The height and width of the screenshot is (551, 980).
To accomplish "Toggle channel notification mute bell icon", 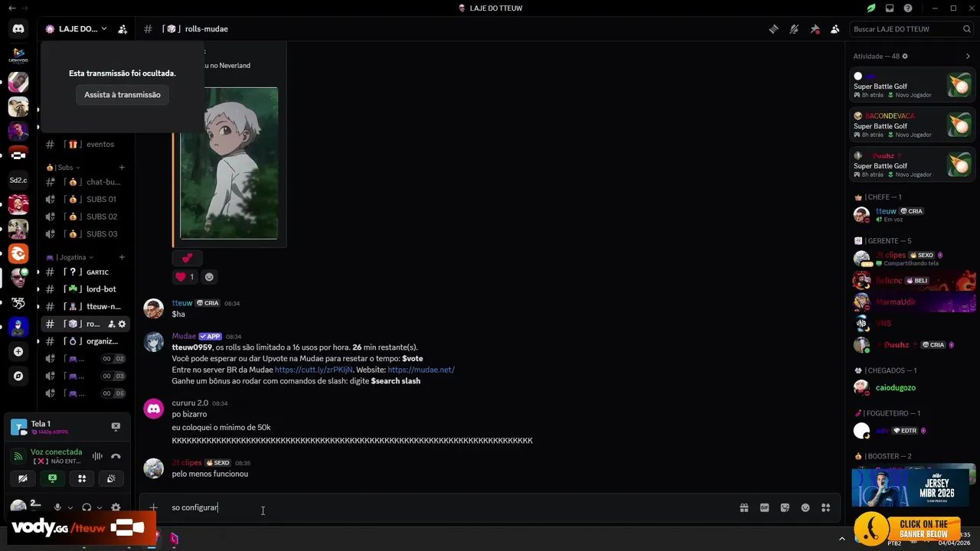I will click(794, 29).
